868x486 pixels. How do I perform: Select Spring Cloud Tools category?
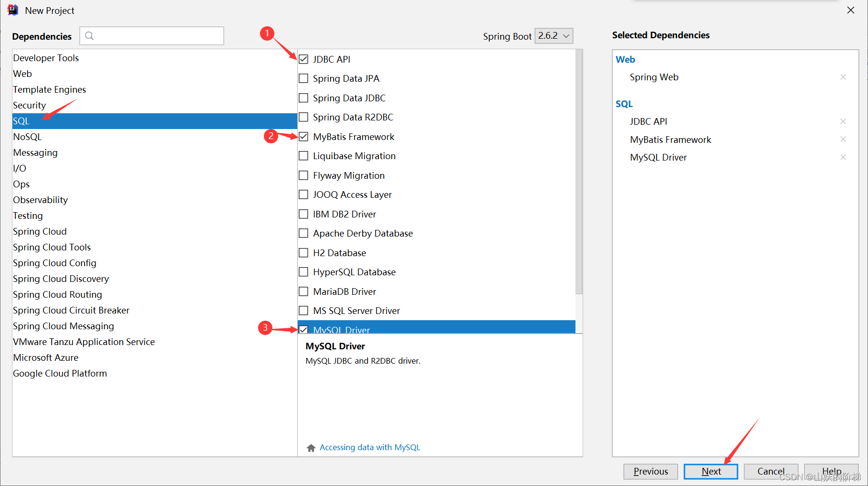coord(154,247)
